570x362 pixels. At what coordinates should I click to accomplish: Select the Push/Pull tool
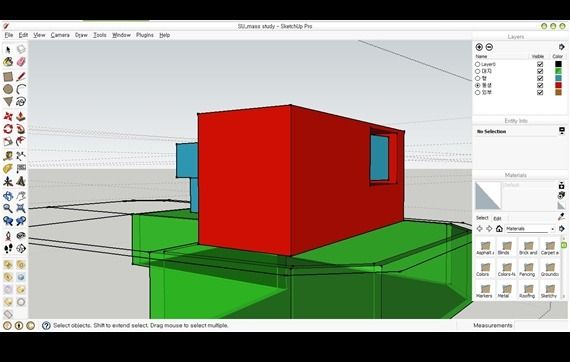[x=21, y=116]
